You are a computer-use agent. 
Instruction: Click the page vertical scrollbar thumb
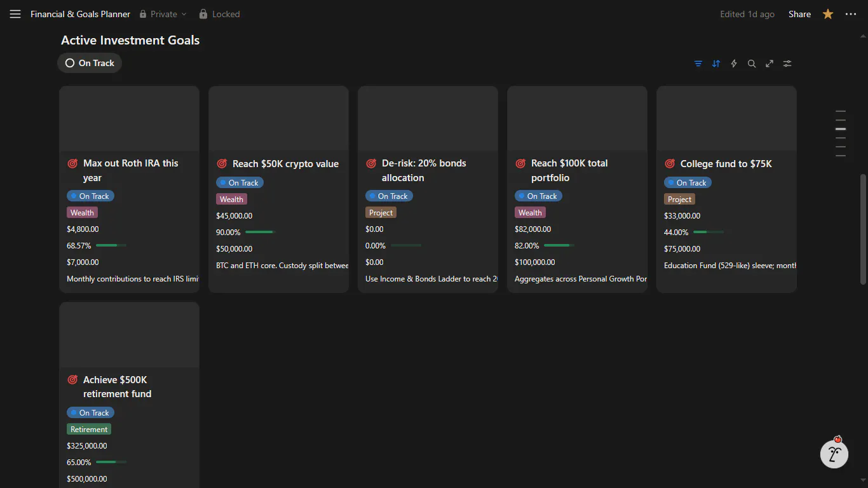click(863, 229)
